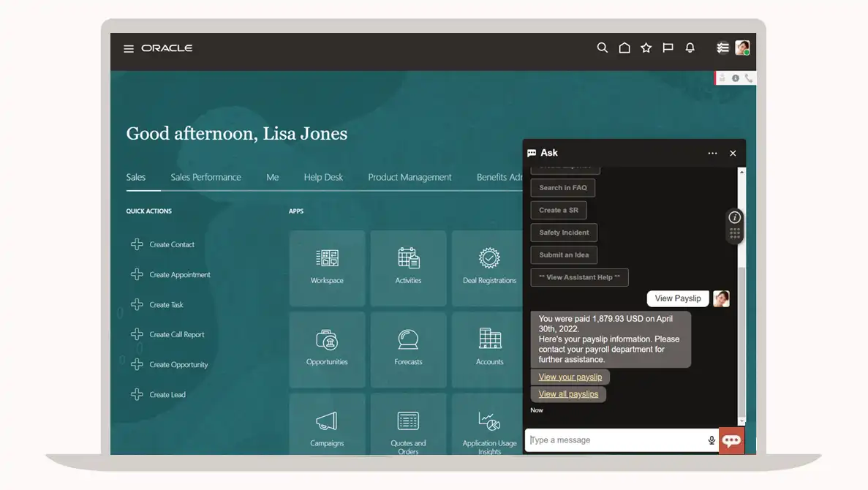Click the microphone voice input icon

712,440
